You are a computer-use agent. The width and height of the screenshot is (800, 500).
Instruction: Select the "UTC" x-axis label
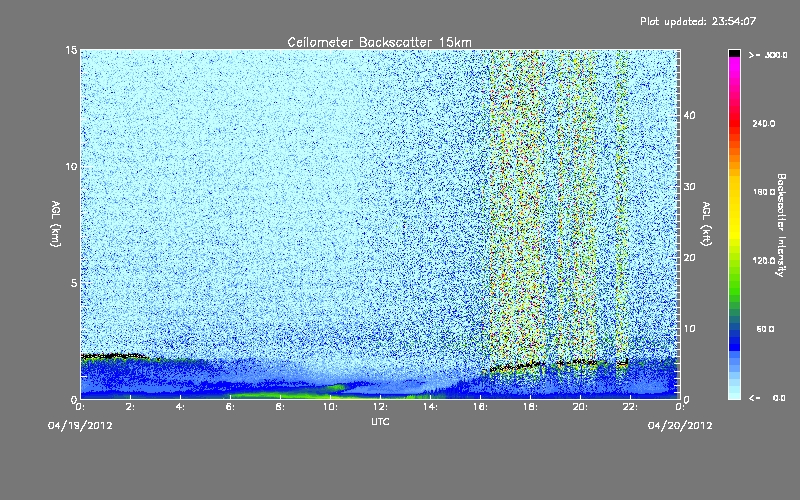coord(380,421)
